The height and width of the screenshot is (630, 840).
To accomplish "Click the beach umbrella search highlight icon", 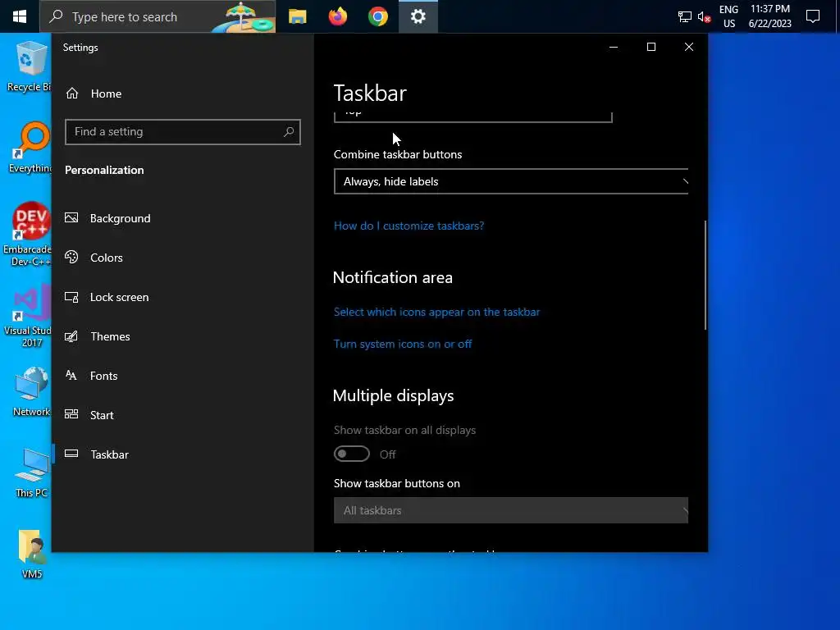I will click(244, 16).
